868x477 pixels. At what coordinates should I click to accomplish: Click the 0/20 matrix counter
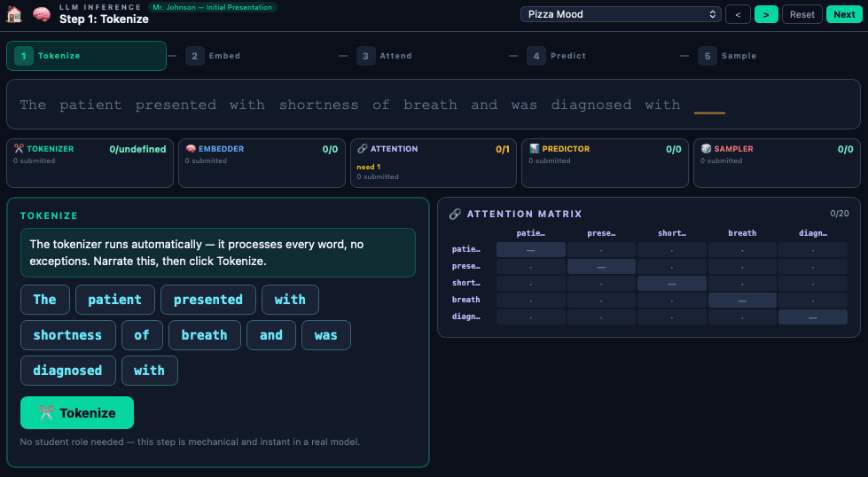(x=840, y=214)
